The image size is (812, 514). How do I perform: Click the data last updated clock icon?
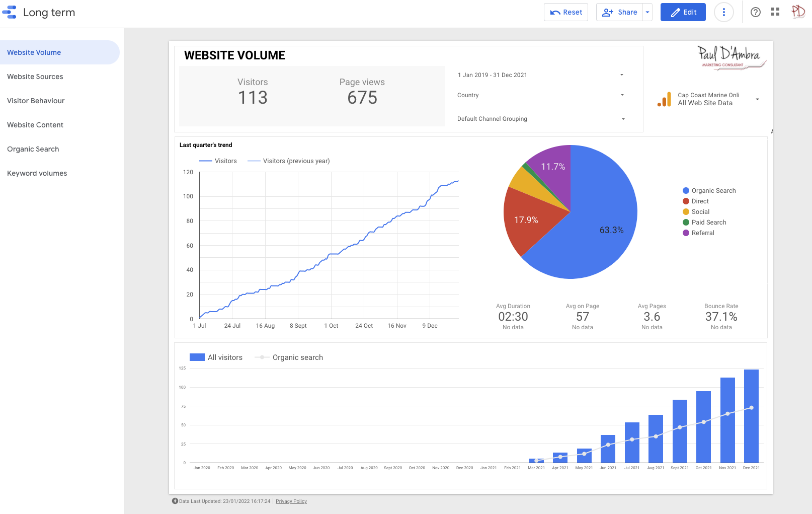point(175,501)
